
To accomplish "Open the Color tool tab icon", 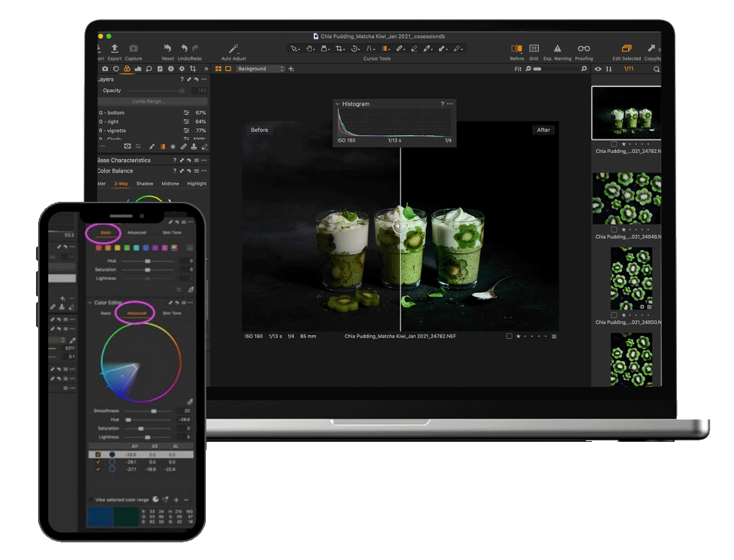I will click(x=127, y=69).
